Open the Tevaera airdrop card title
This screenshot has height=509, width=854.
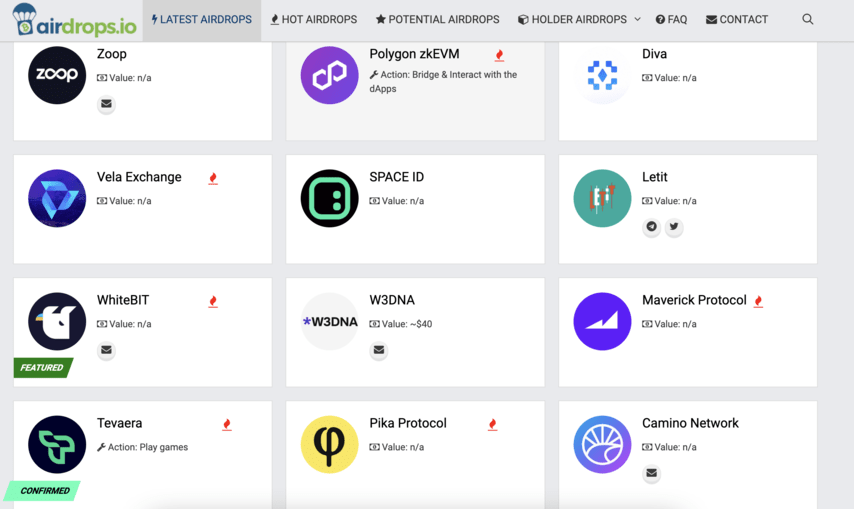(119, 423)
